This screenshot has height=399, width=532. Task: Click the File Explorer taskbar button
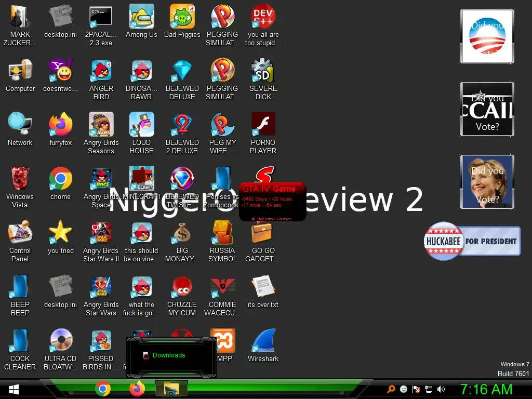point(171,389)
